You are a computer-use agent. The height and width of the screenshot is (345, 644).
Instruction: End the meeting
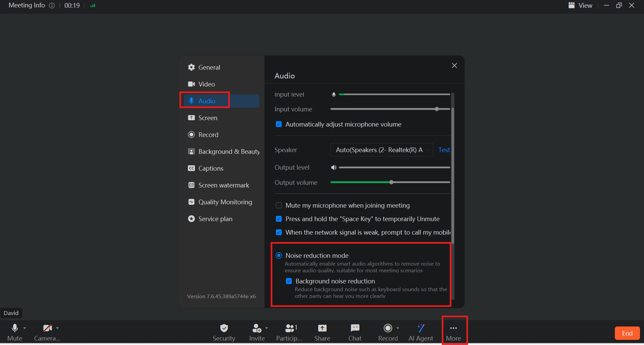click(x=627, y=333)
